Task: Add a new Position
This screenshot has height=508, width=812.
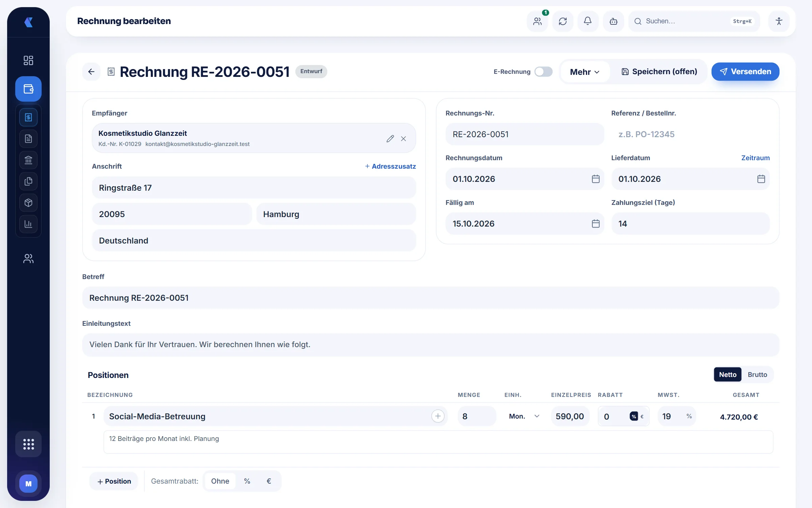Action: point(114,481)
